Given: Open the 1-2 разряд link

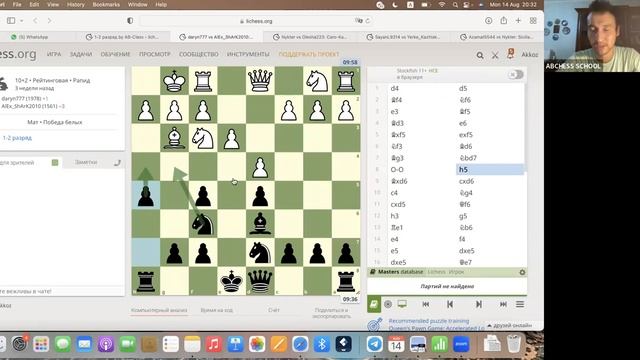Looking at the screenshot, I should click(x=17, y=138).
